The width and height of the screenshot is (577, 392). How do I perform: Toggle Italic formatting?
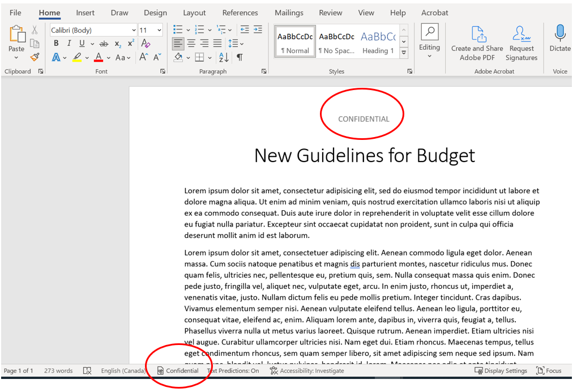coord(69,44)
